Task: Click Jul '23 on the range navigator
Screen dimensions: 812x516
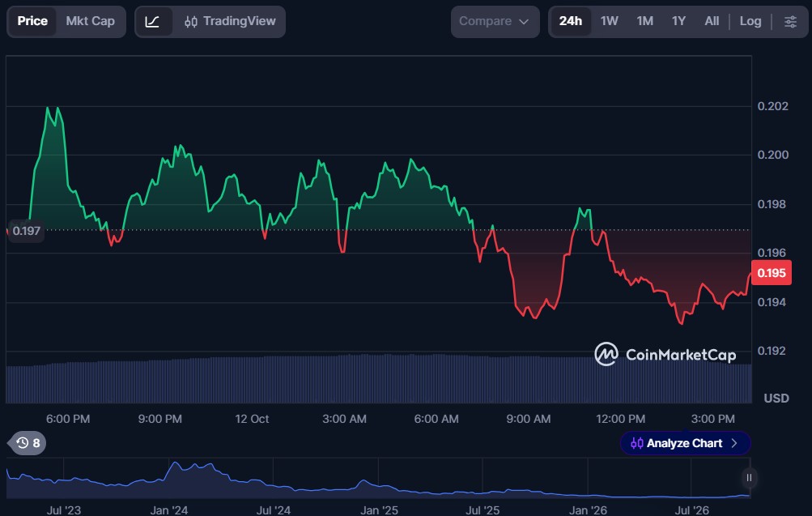Action: click(x=64, y=510)
